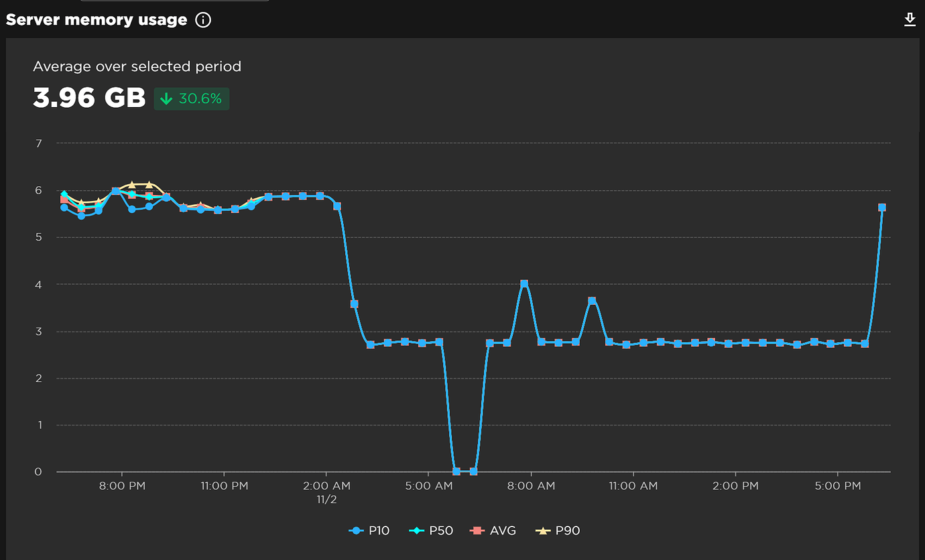The width and height of the screenshot is (925, 560).
Task: Click the Server memory usage title text
Action: 97,19
